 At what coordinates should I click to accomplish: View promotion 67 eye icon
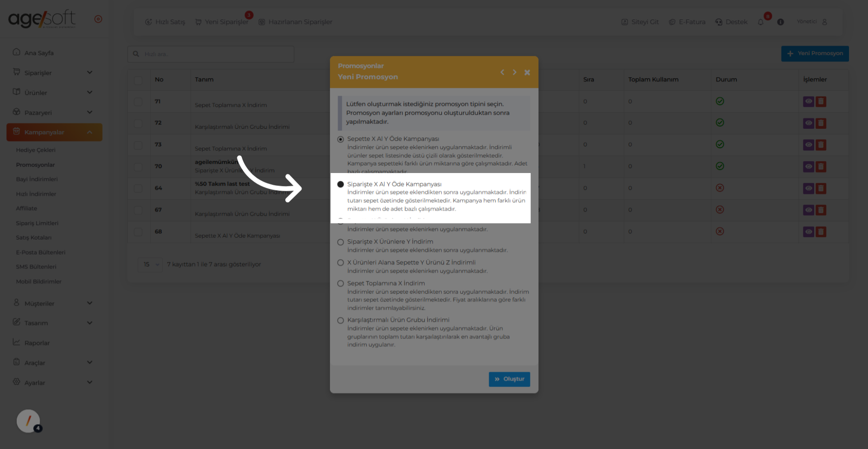809,210
